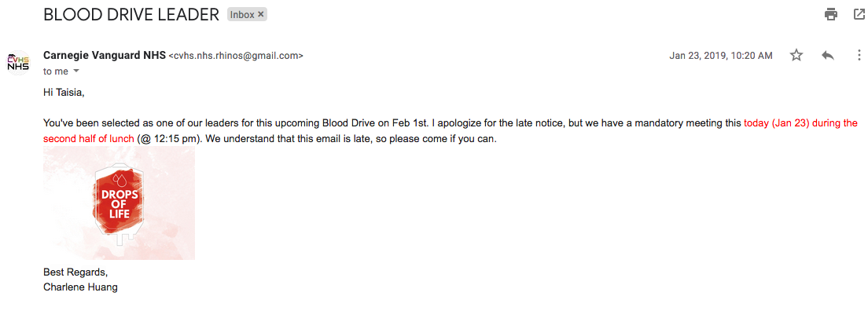868x318 pixels.
Task: Click the CVHS NHS sender avatar
Action: tap(18, 62)
